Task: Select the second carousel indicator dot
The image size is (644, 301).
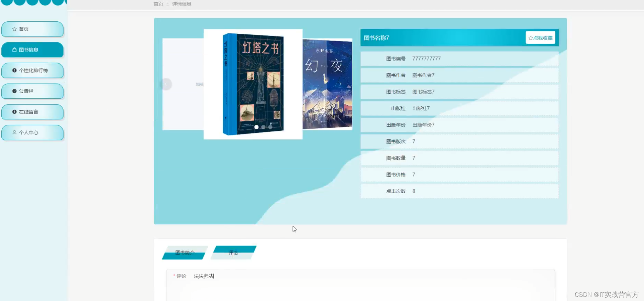Action: click(x=263, y=127)
